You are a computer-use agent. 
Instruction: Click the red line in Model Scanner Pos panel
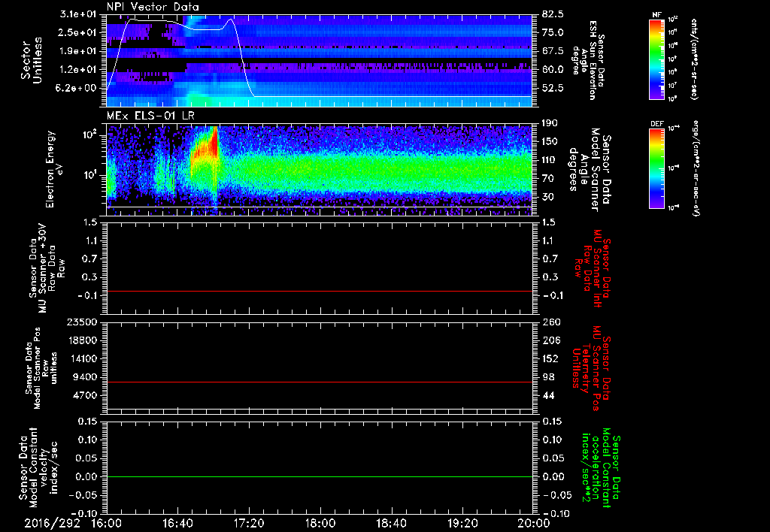click(319, 382)
